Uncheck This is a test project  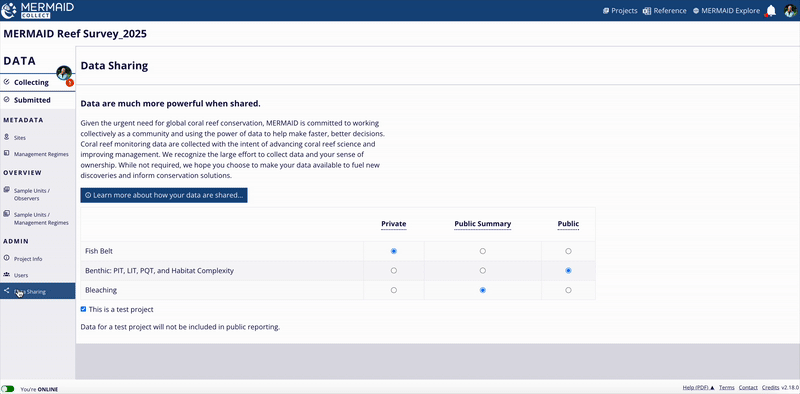click(x=83, y=309)
